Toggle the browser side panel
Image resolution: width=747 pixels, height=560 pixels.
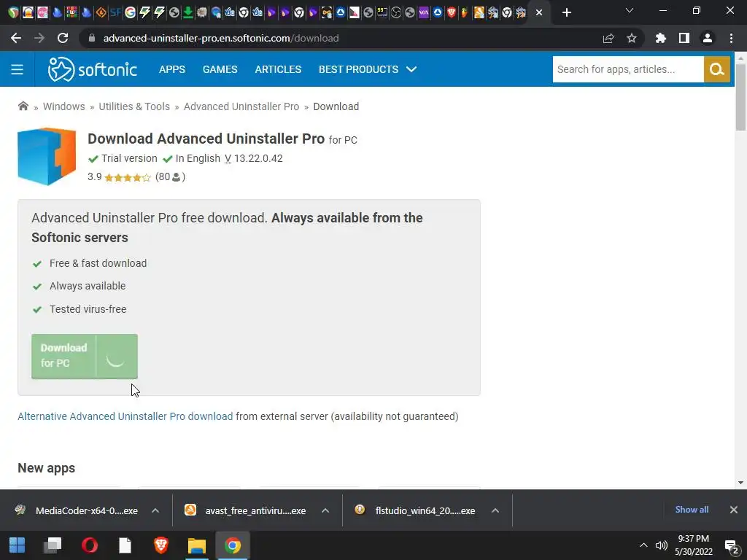pos(684,38)
